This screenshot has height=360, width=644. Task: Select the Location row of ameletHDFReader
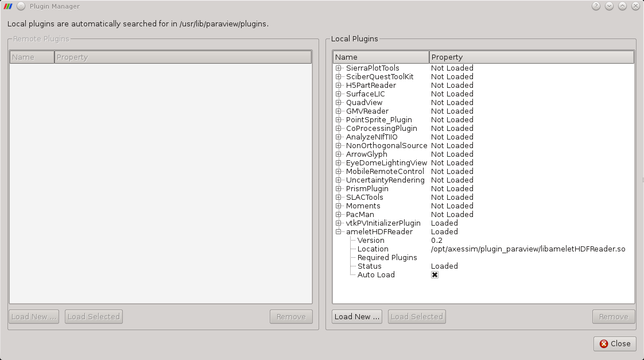pos(483,249)
